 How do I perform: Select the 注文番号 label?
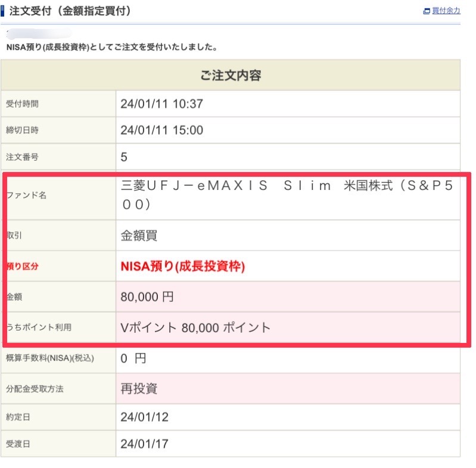tap(22, 157)
